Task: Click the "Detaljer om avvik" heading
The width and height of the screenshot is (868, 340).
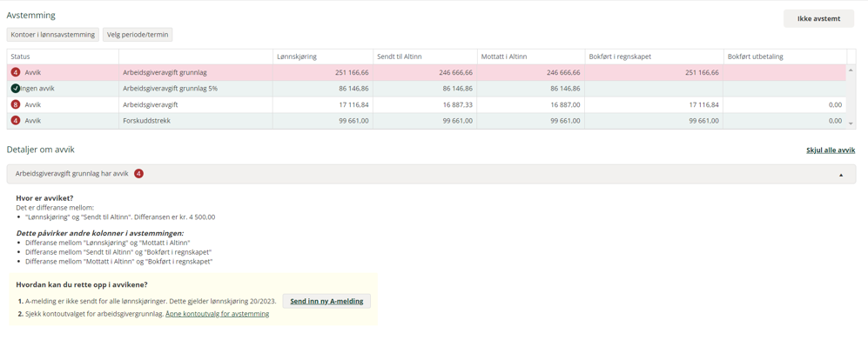Action: [x=40, y=150]
